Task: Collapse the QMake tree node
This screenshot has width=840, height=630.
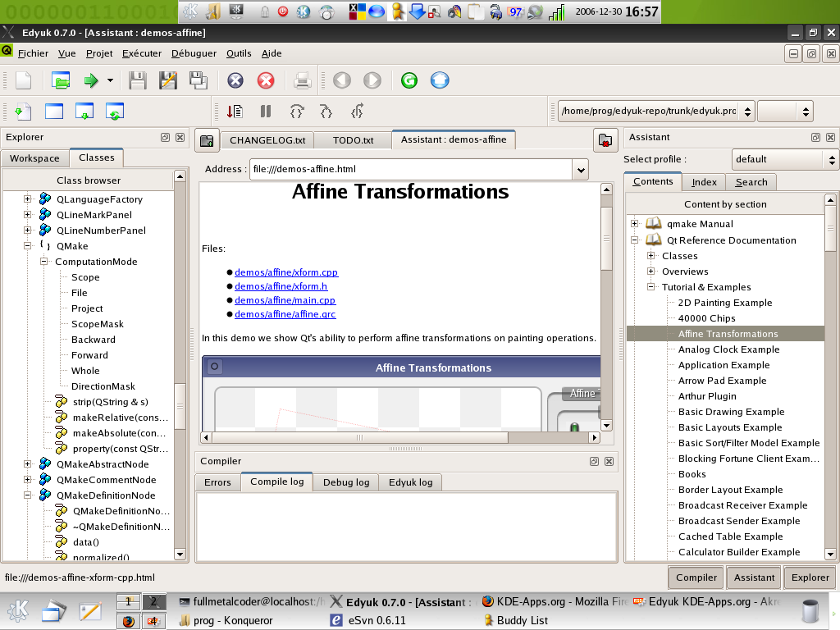Action: [x=27, y=246]
